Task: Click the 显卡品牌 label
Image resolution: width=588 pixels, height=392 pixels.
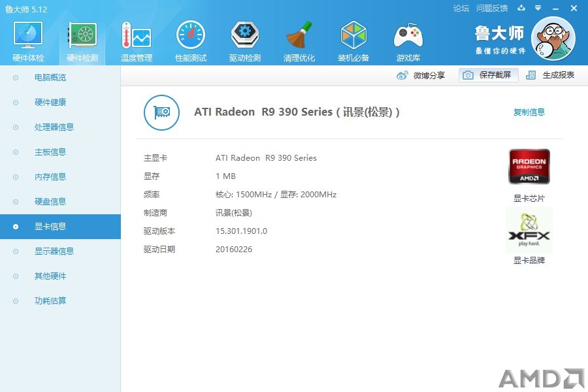Action: click(529, 260)
